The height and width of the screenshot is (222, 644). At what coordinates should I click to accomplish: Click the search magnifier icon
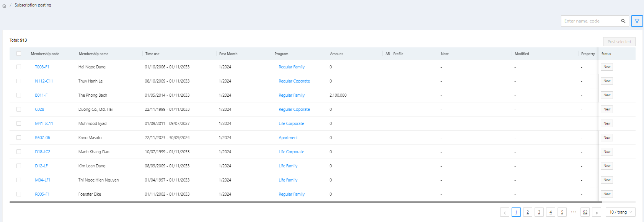pyautogui.click(x=623, y=21)
